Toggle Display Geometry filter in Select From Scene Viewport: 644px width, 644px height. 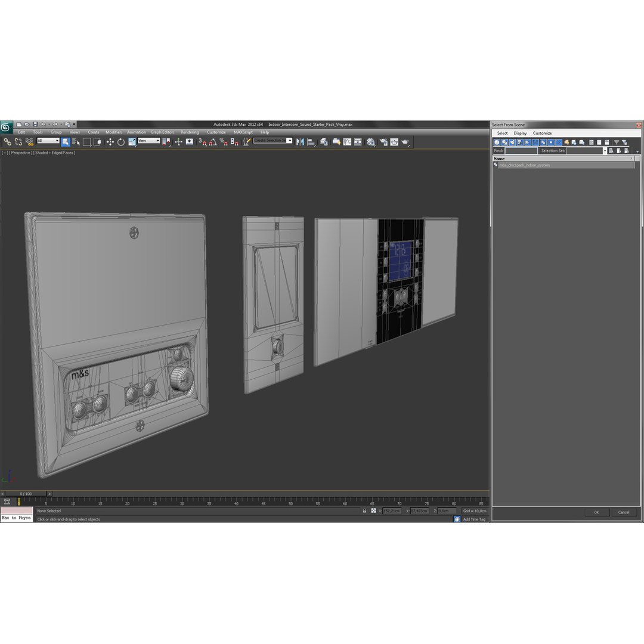point(497,142)
